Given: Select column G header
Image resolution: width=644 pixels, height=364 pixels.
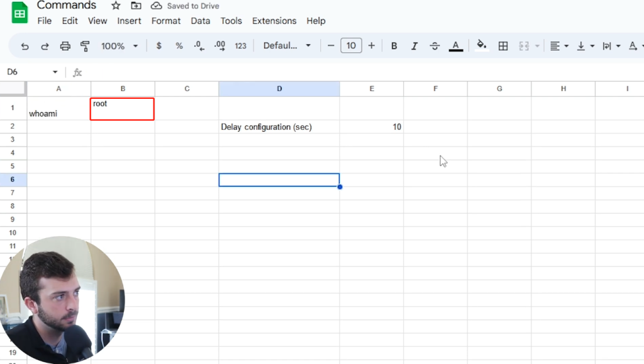Looking at the screenshot, I should (x=499, y=89).
